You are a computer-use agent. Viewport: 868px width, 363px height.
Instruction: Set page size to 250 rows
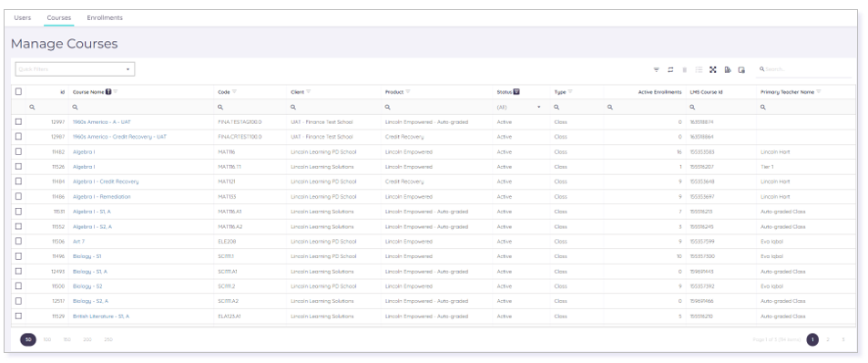click(x=108, y=339)
